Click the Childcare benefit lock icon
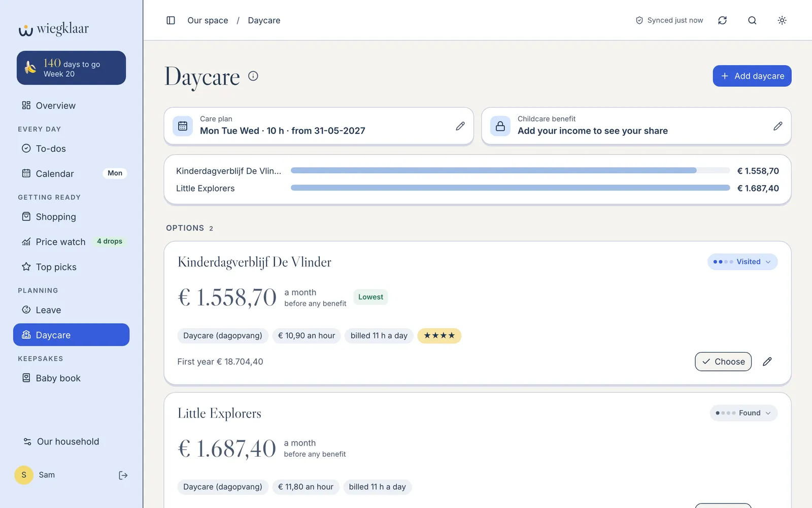 500,126
